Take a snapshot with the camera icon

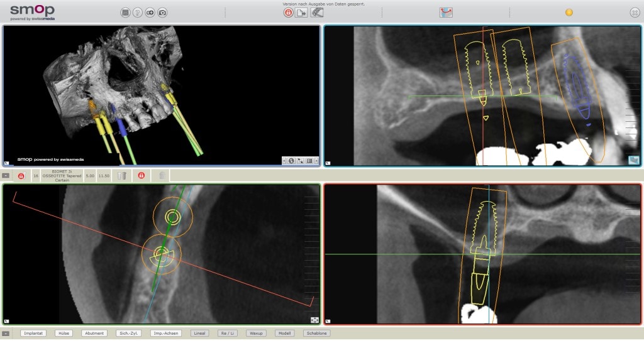(163, 13)
